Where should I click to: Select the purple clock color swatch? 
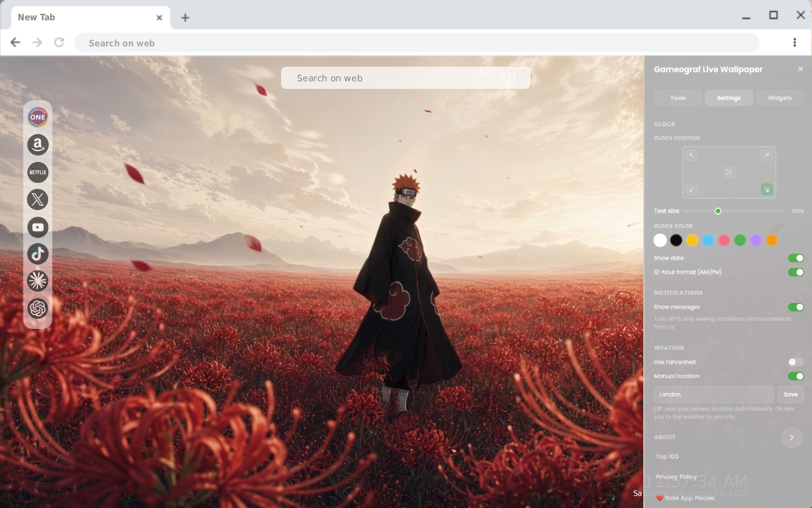click(x=756, y=240)
